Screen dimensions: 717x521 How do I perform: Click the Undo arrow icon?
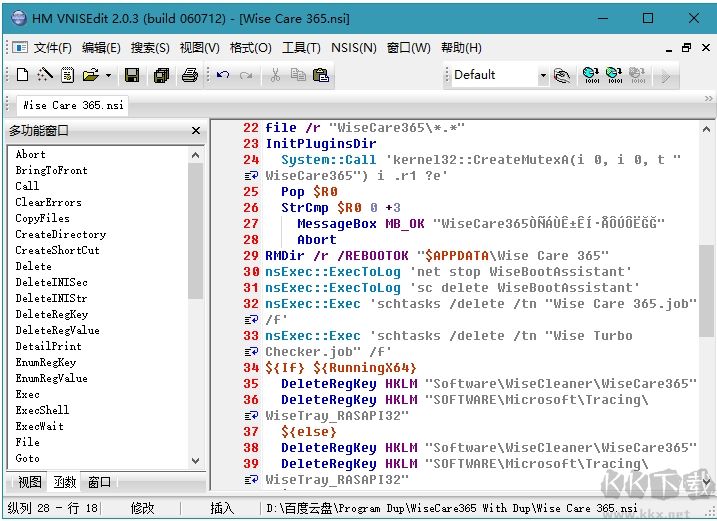pos(223,75)
